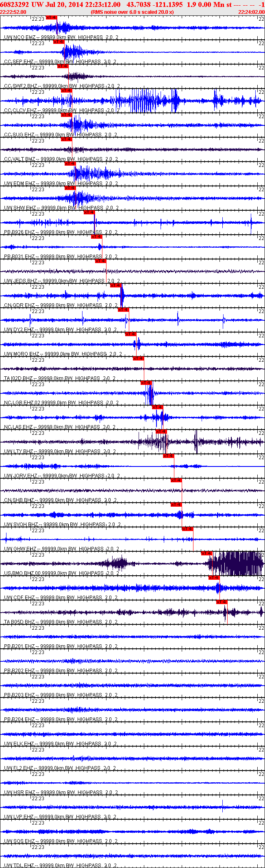
Task: Click the CC SWF2 BHZ trace label
Action: tap(62, 86)
